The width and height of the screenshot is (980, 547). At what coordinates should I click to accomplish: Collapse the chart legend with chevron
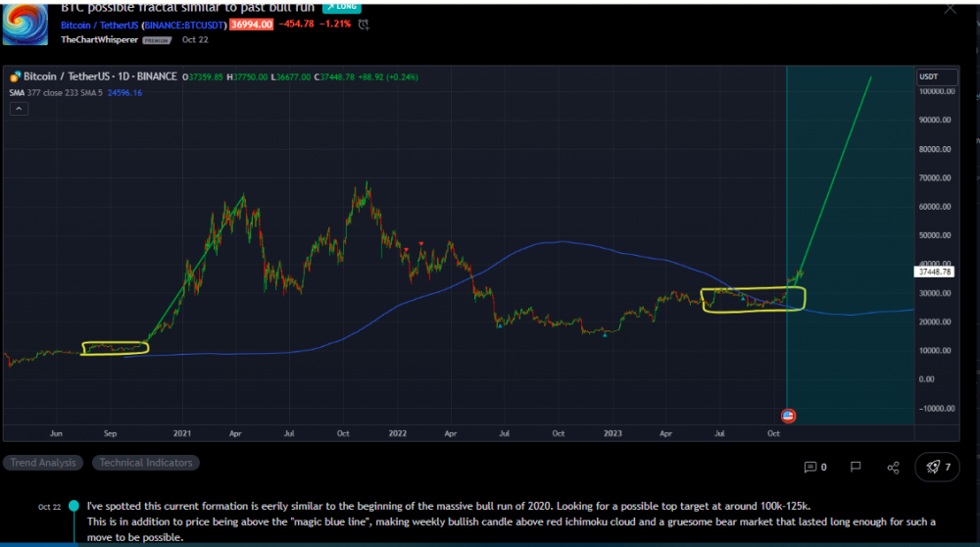pyautogui.click(x=19, y=109)
